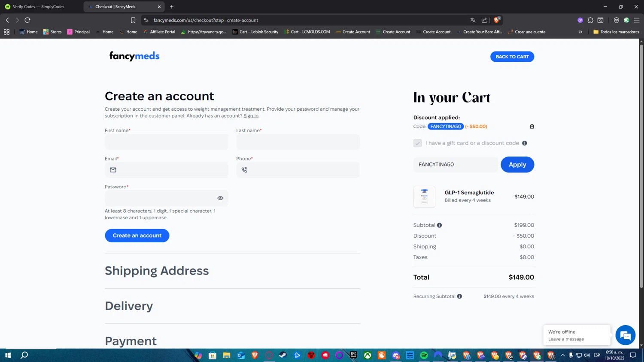Focus the Email input field
Viewport: 644px width, 362px height.
coord(167,170)
